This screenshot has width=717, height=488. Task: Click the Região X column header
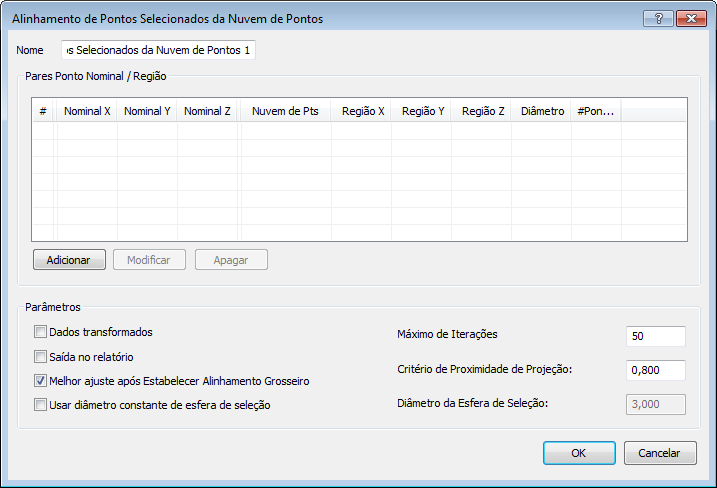(x=363, y=111)
